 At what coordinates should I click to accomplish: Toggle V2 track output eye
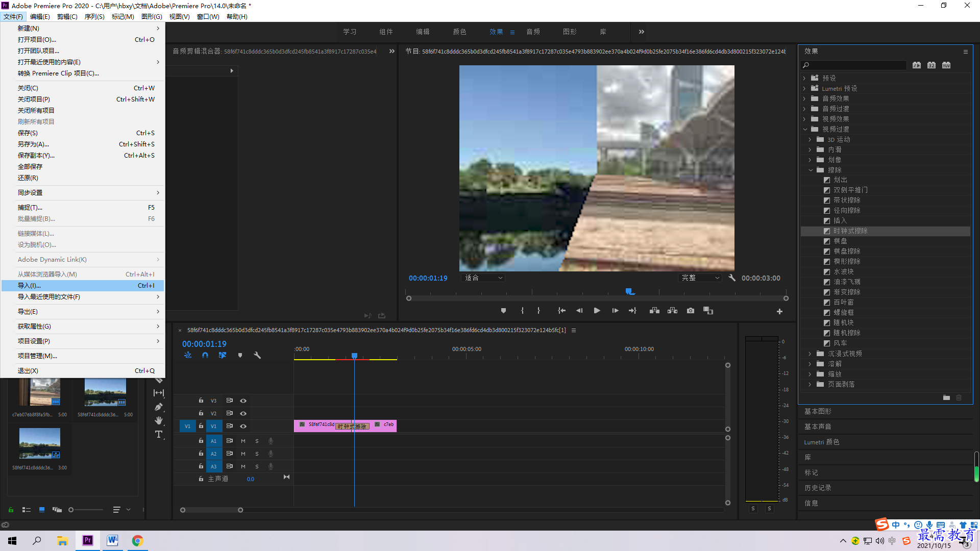243,413
